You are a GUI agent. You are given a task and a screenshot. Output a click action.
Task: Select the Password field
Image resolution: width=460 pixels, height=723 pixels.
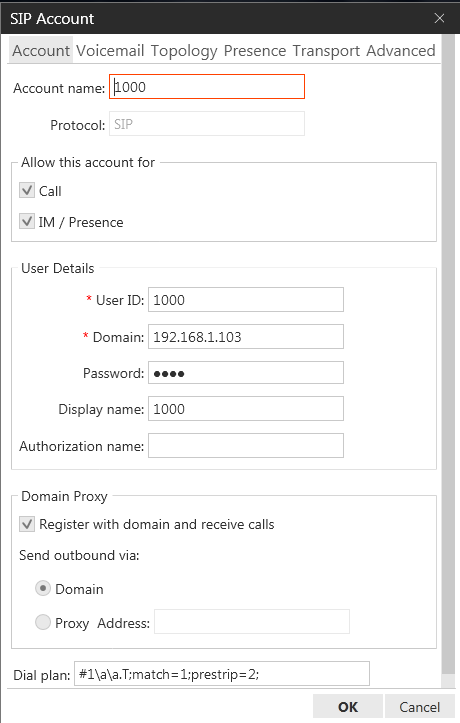246,373
